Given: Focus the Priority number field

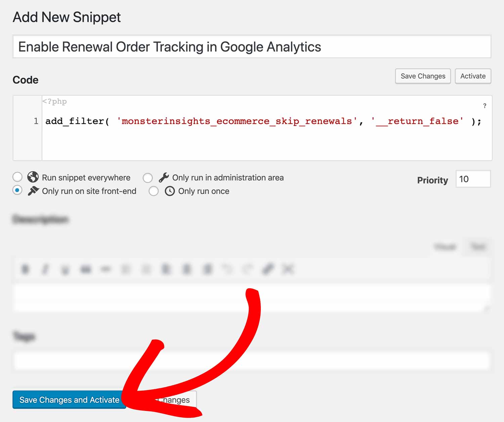Looking at the screenshot, I should 473,179.
